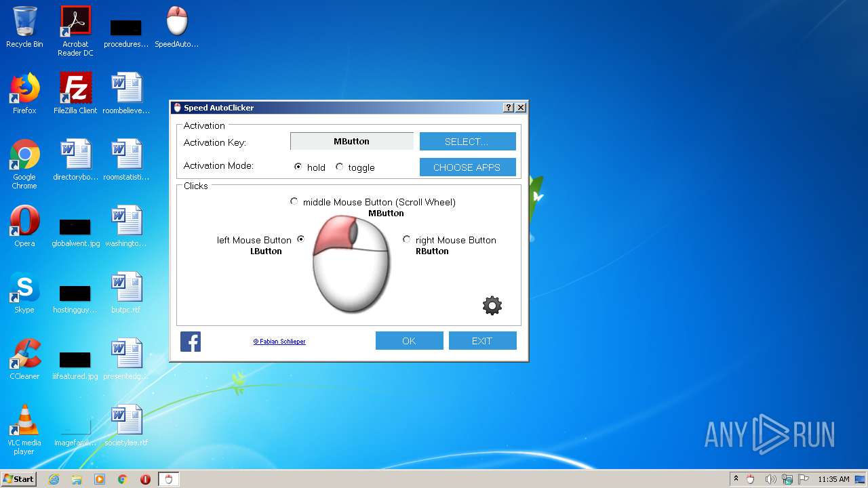Viewport: 868px width, 488px height.
Task: Open Windows Explorer folder in taskbar
Action: pyautogui.click(x=77, y=479)
